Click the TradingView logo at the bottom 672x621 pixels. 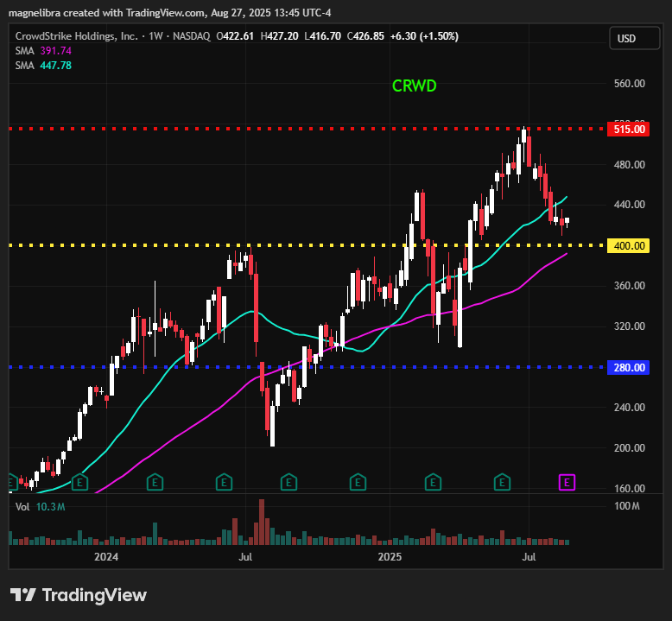point(79,595)
